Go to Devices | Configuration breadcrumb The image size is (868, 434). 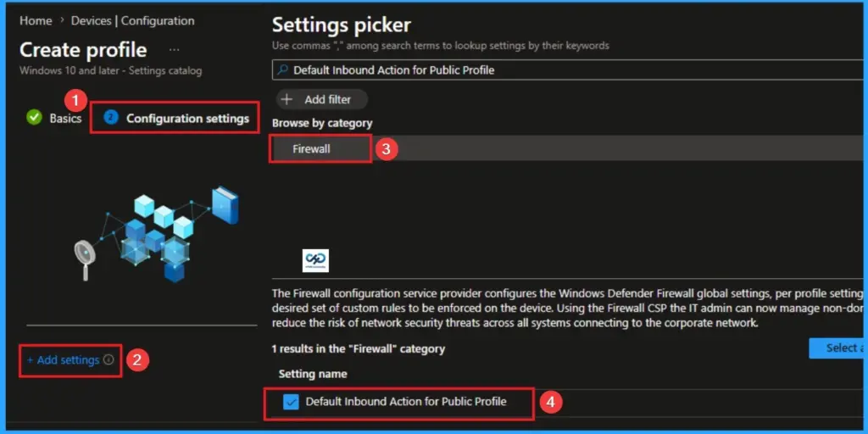coord(132,21)
